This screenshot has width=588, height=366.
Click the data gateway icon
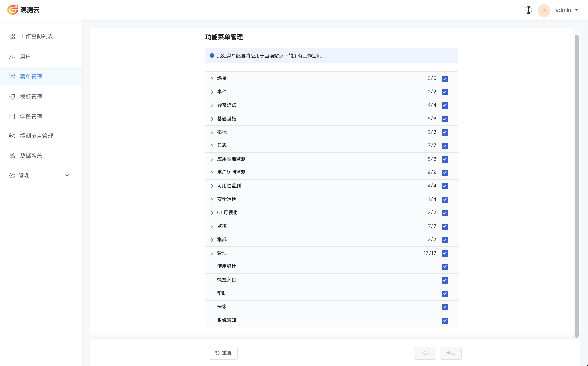(12, 155)
